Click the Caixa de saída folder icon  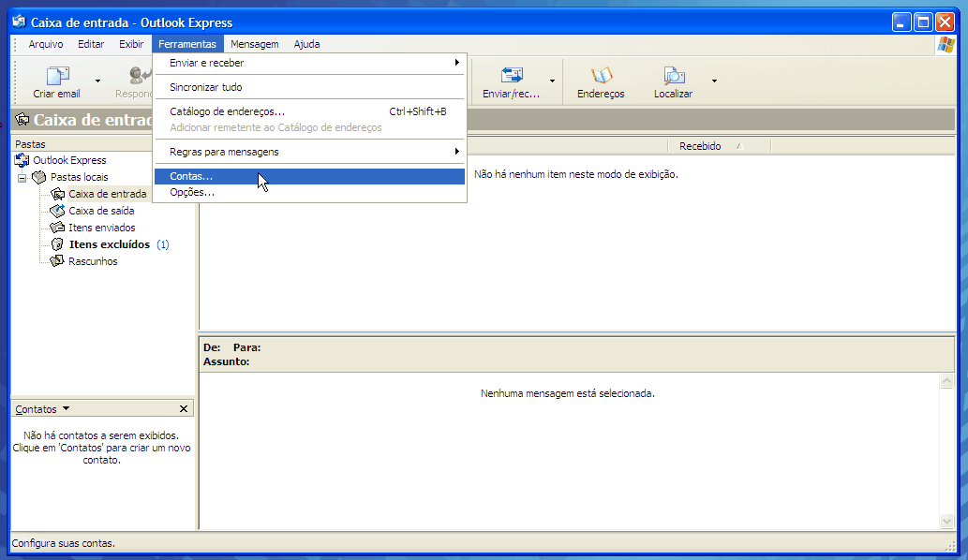click(x=57, y=211)
